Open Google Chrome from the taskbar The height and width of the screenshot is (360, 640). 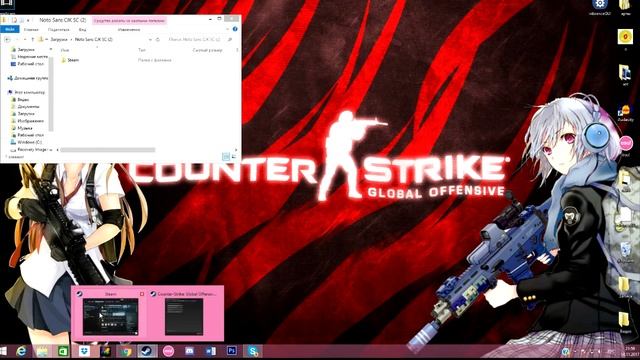click(126, 351)
